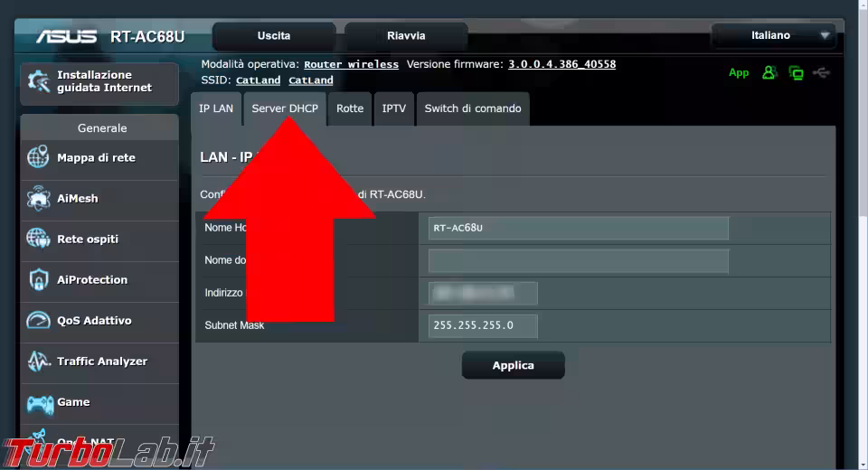Click the empty domain name input field
Screen dimensions: 868x470
(578, 260)
